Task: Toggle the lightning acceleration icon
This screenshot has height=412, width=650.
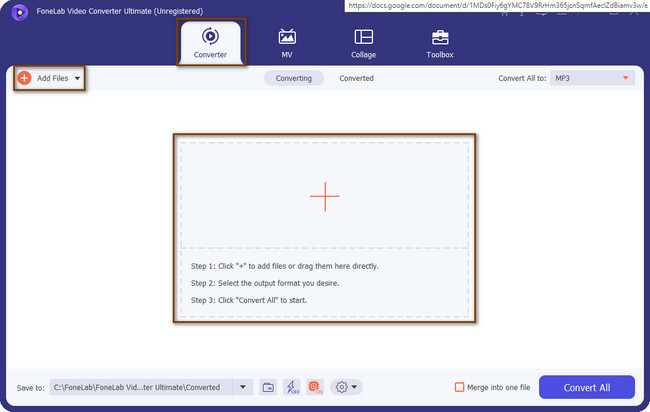Action: 292,387
